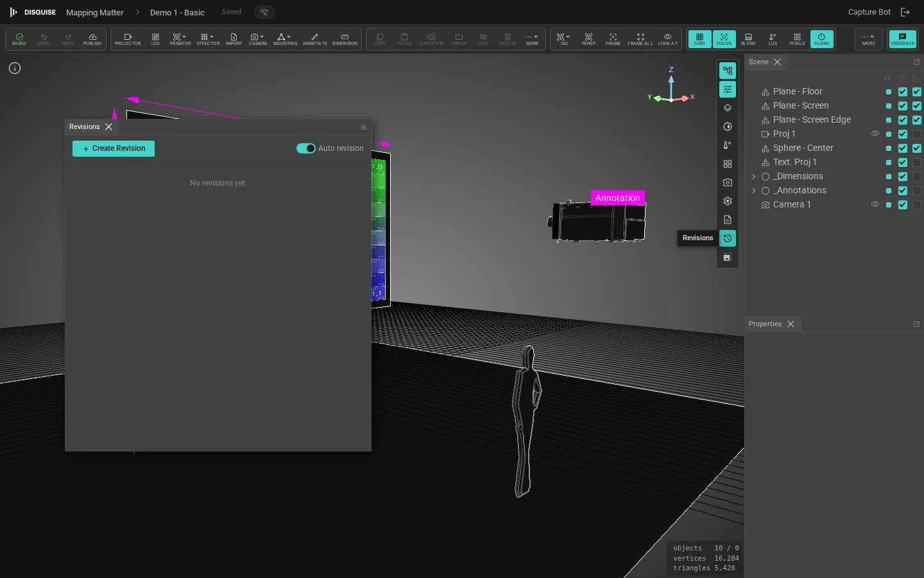Click the color swatch for Text. Proj 1
The image size is (924, 578).
click(889, 162)
